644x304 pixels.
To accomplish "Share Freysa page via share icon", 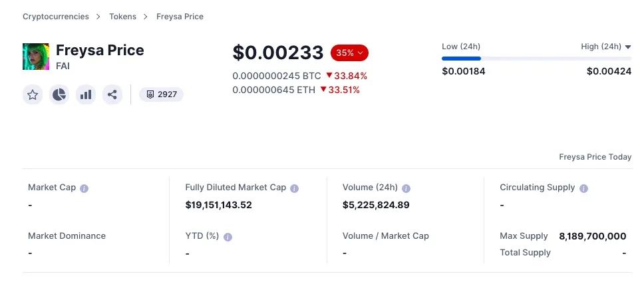I will [x=112, y=94].
